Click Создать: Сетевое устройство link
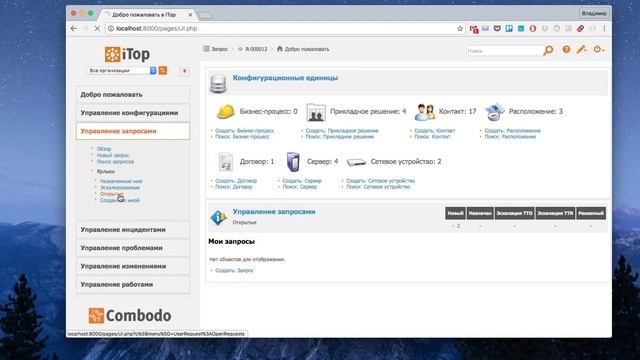This screenshot has height=360, width=640. pos(380,181)
